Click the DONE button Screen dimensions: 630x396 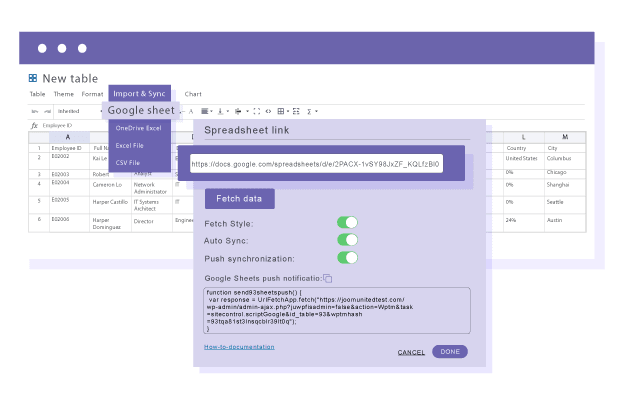pyautogui.click(x=450, y=351)
